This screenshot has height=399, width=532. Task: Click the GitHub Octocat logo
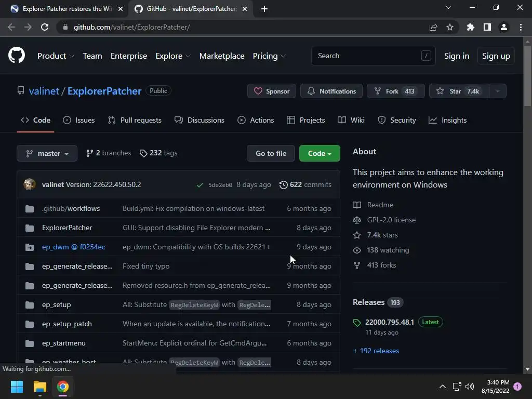pyautogui.click(x=16, y=55)
